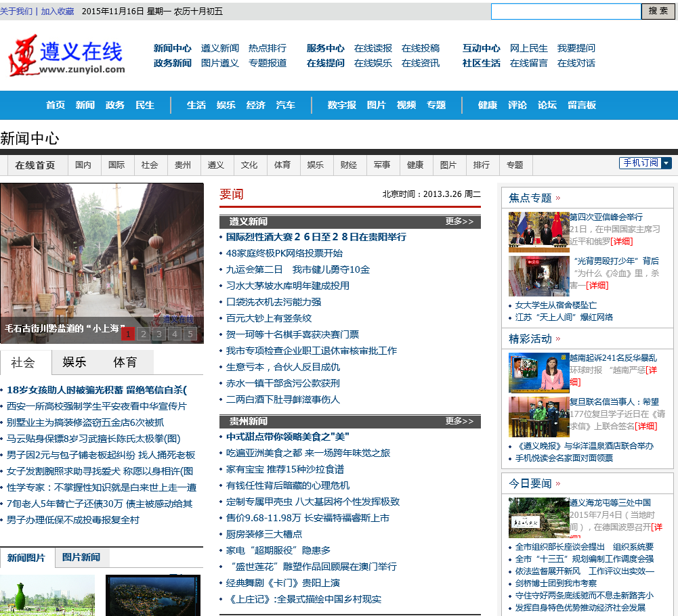Jump to carousel slide 4

point(175,334)
